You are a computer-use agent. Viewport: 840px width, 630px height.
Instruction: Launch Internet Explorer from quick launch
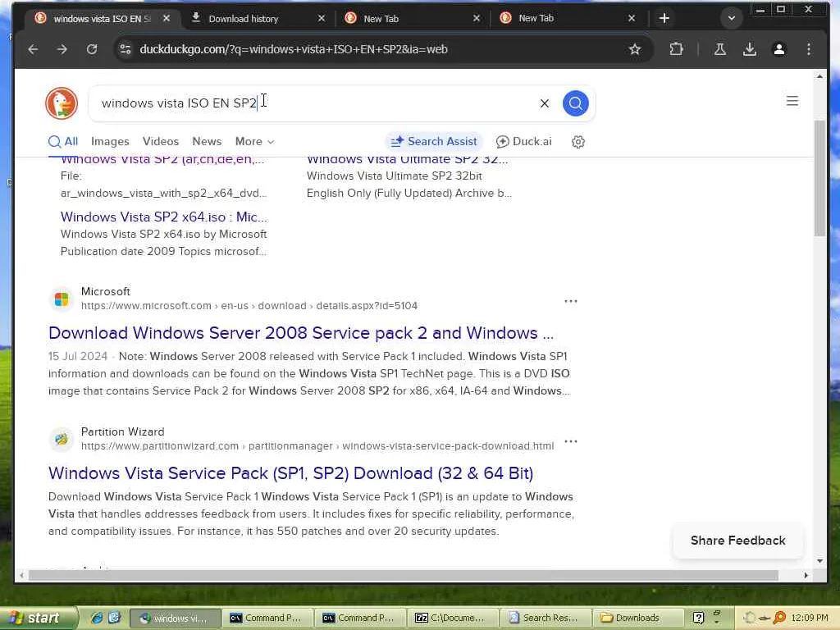pos(97,618)
